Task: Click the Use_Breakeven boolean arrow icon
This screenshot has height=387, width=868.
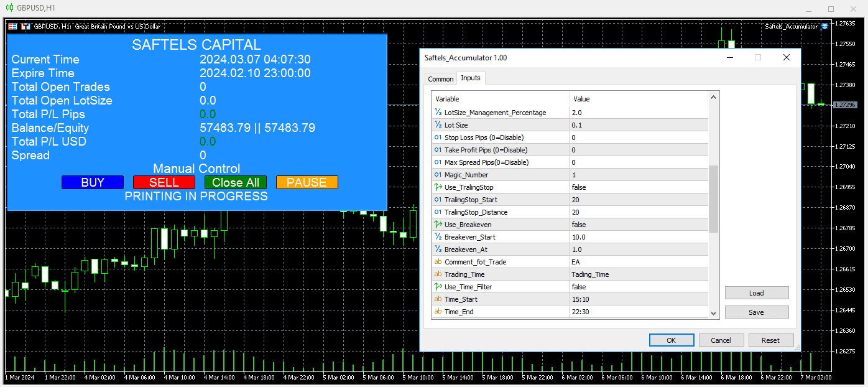Action: 438,225
